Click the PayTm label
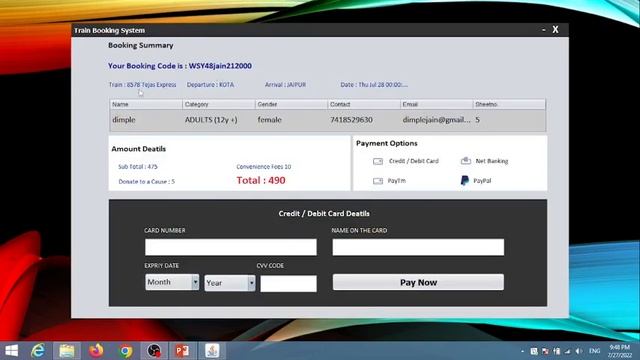This screenshot has width=640, height=360. point(397,180)
